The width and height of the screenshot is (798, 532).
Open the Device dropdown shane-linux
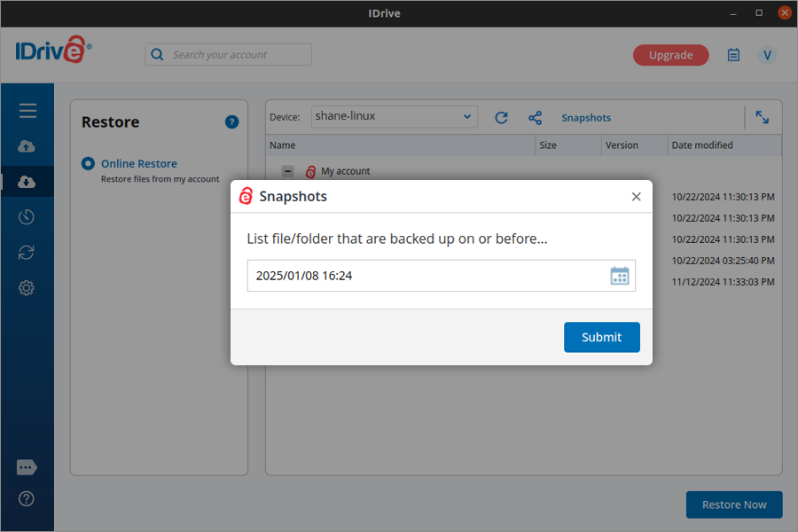tap(394, 116)
